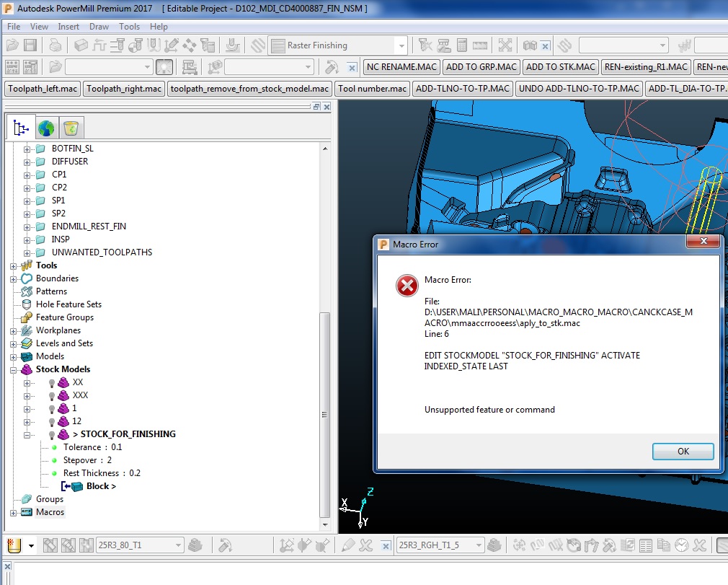Click the Recycle bin tab in the explorer
Image resolution: width=728 pixels, height=585 pixels.
71,128
